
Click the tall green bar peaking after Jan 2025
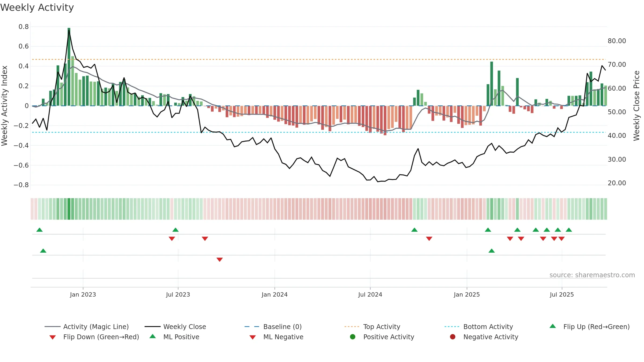click(492, 84)
